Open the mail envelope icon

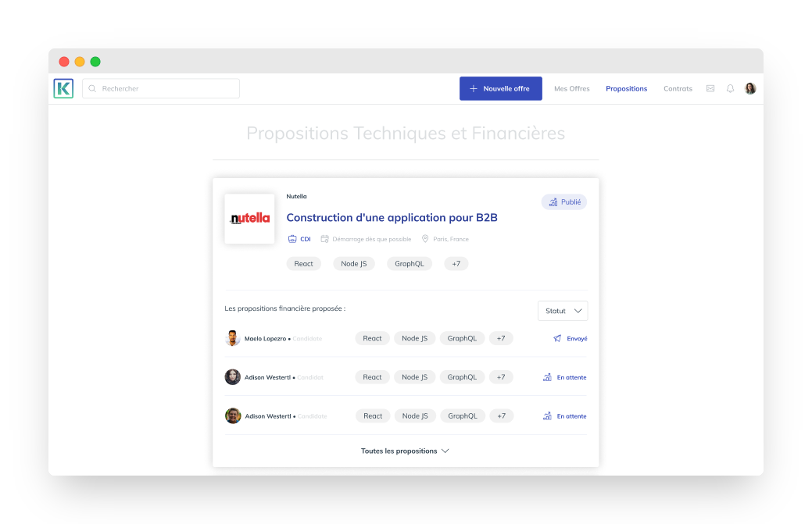click(x=710, y=88)
